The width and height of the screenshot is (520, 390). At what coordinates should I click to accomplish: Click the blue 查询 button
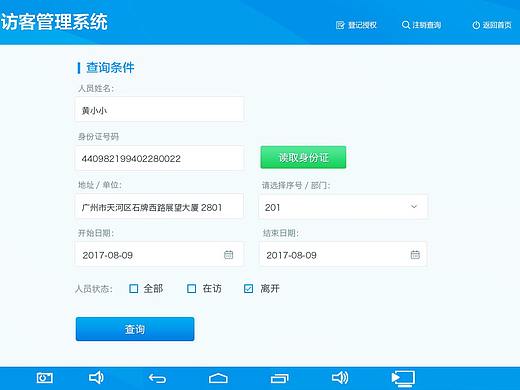[x=135, y=329]
